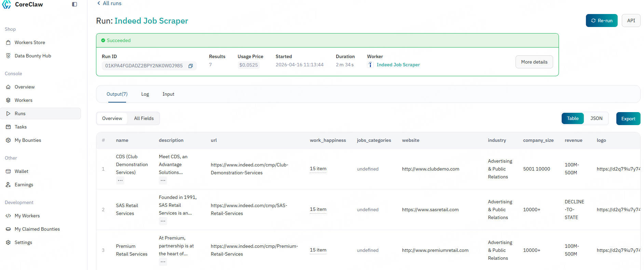This screenshot has height=270, width=644.
Task: Click http://www.clubdemo.com website cell
Action: tap(430, 169)
